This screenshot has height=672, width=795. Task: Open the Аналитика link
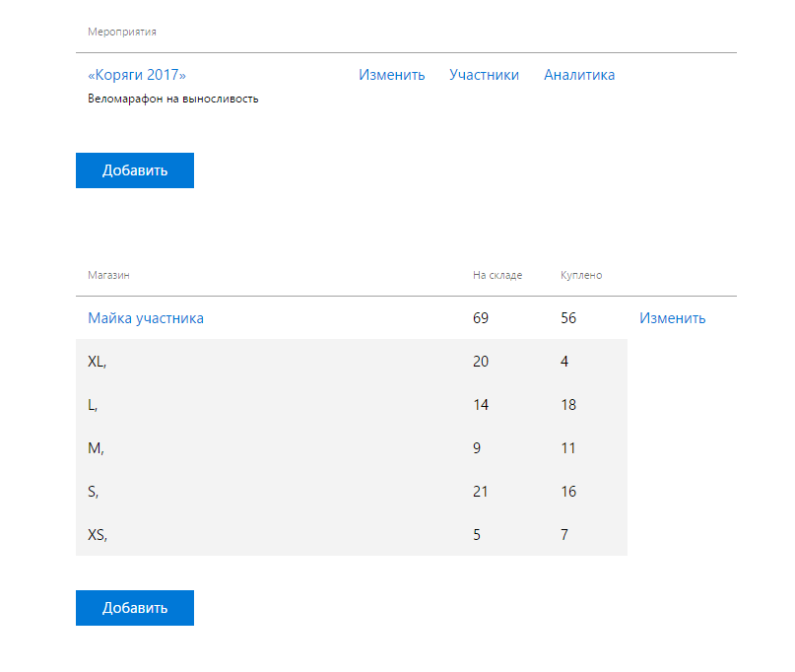coord(579,75)
